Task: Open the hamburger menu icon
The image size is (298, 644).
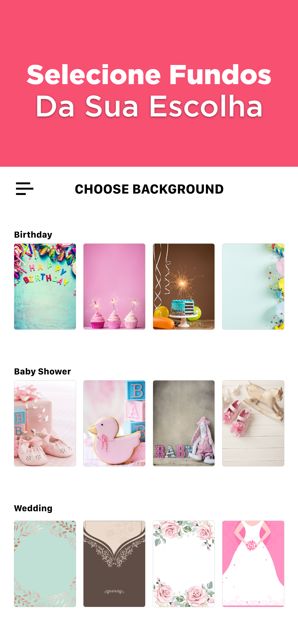Action: point(24,189)
